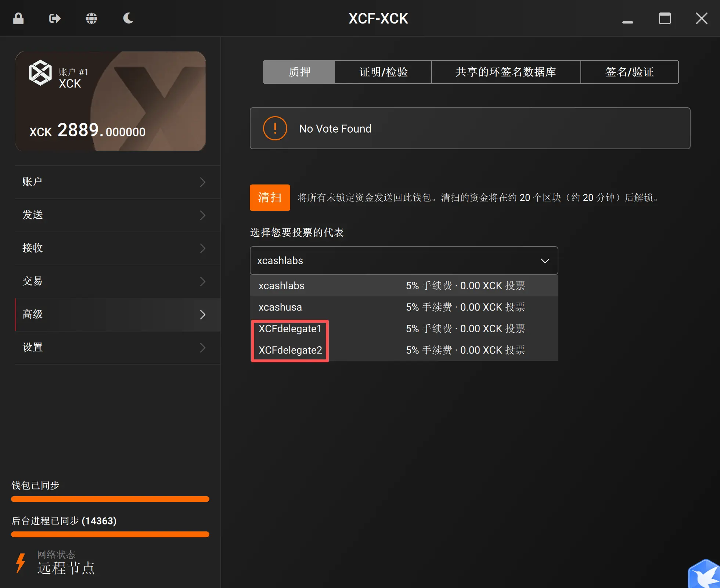Click the lock wallet icon
Viewport: 720px width, 588px height.
18,18
